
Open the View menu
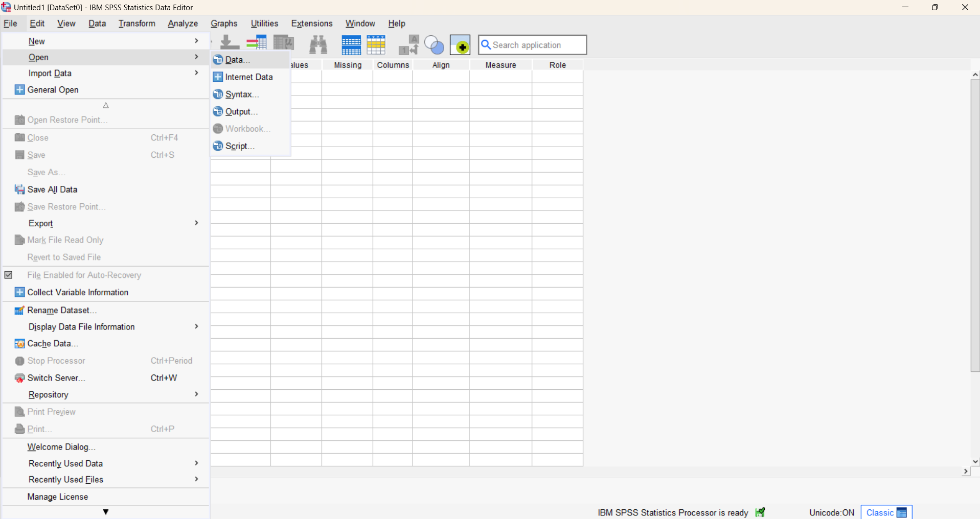[66, 23]
